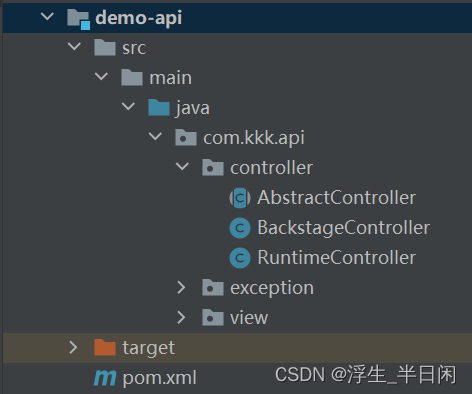Image resolution: width=472 pixels, height=394 pixels.
Task: Click the RuntimeController class icon
Action: [x=240, y=258]
